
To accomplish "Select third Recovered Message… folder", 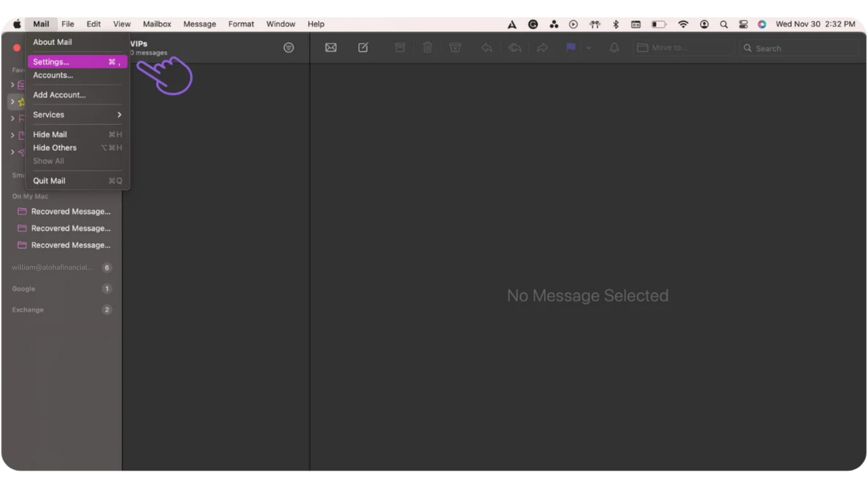I will point(64,245).
